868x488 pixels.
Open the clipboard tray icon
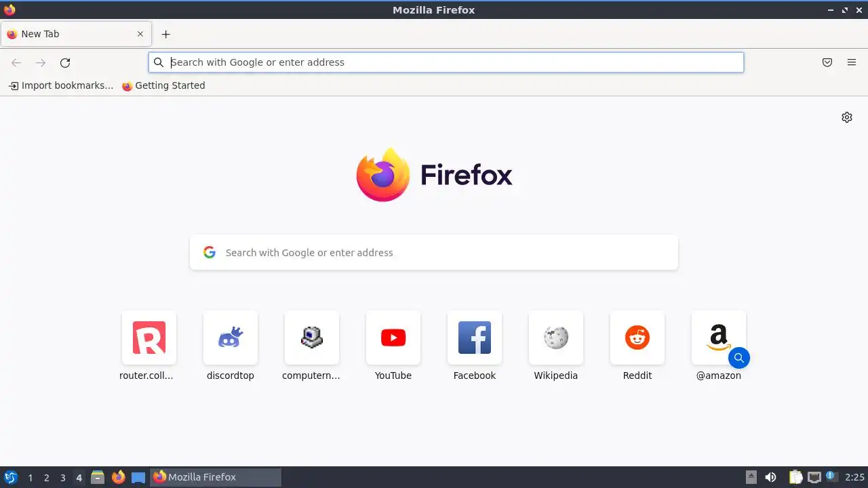(795, 477)
